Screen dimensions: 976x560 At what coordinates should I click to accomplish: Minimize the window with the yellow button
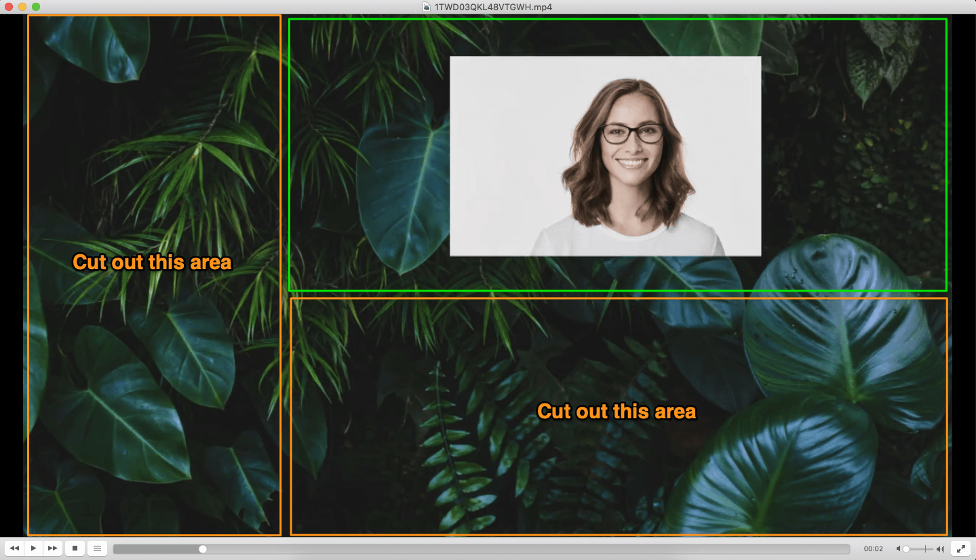pyautogui.click(x=22, y=7)
